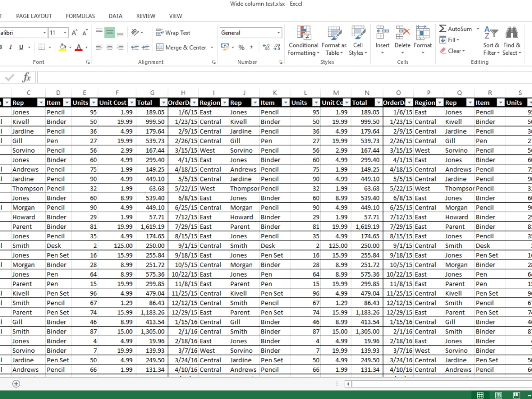Image resolution: width=532 pixels, height=399 pixels.
Task: Click the Orientation text angle icon
Action: tap(135, 32)
